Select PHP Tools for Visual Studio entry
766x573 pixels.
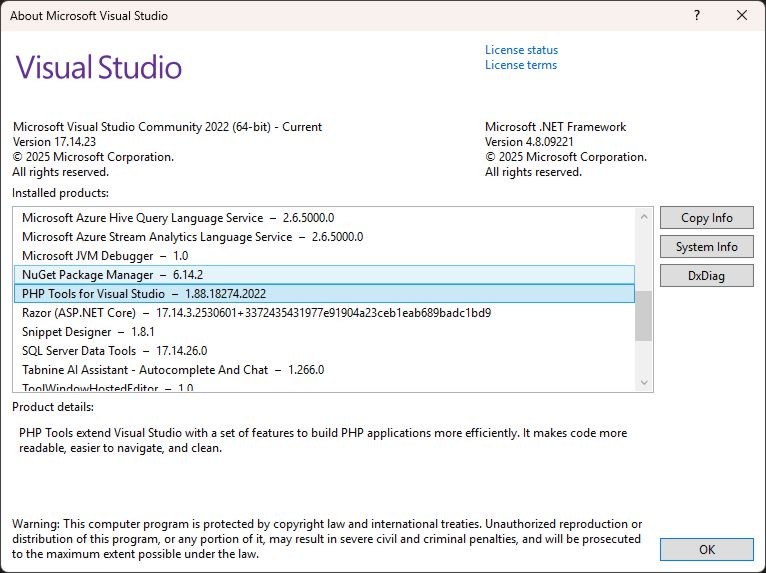click(144, 294)
